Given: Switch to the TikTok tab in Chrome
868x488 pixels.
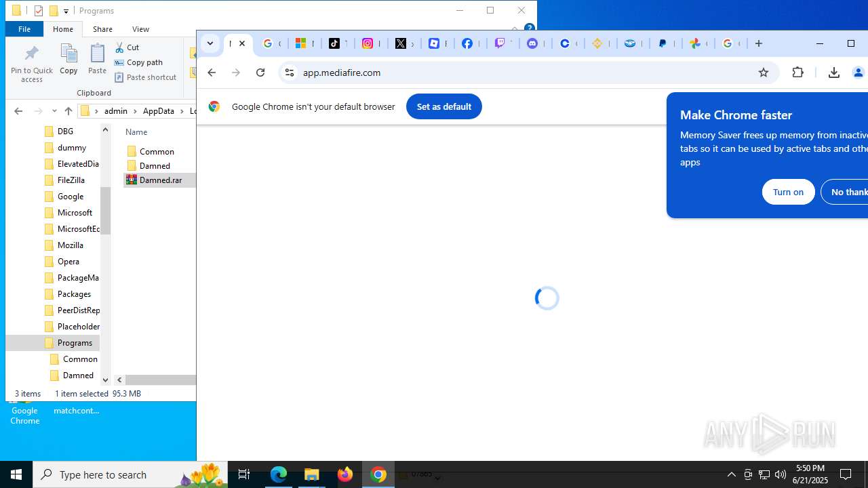Looking at the screenshot, I should 337,43.
